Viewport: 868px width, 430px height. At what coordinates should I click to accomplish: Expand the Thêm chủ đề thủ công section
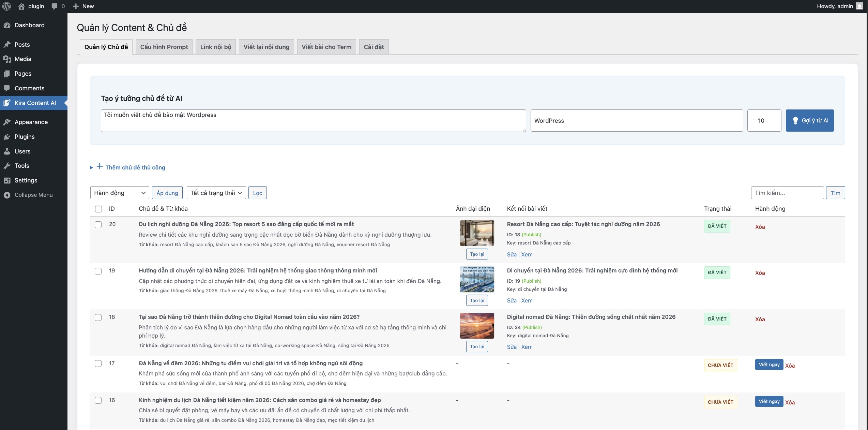(128, 167)
